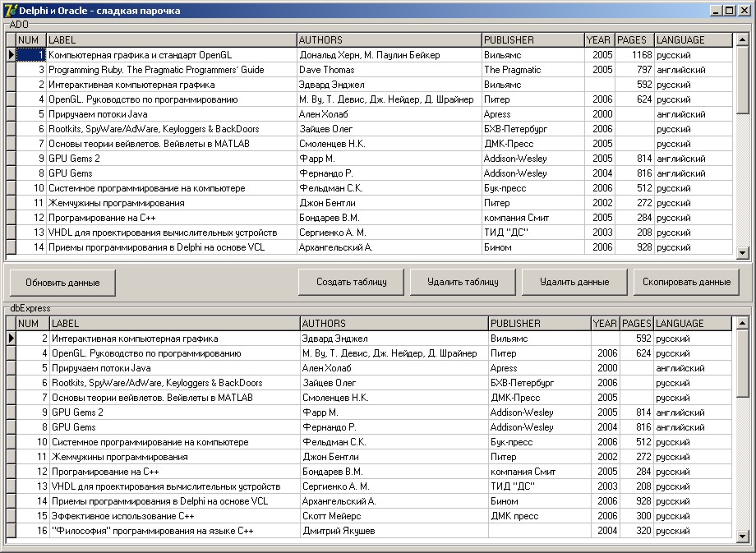Select "VHDL для проектирования вычислительных устройств" in dbExpress grid
756x553 pixels.
tap(175, 486)
